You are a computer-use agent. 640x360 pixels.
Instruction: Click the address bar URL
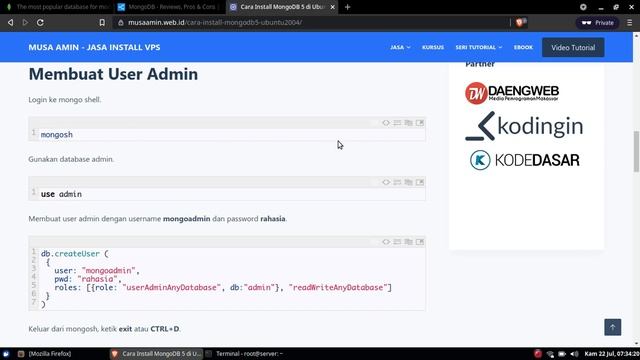[215, 22]
